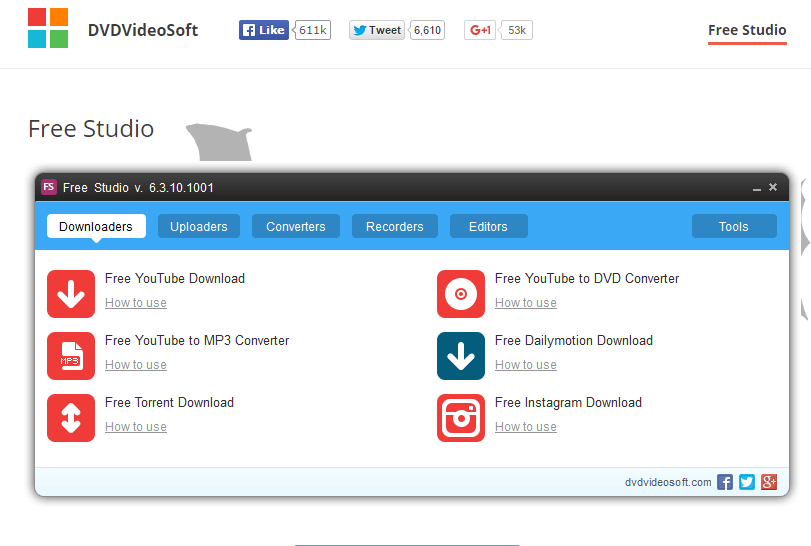Click the Twitter icon in the app footer
The image size is (811, 546).
[747, 482]
